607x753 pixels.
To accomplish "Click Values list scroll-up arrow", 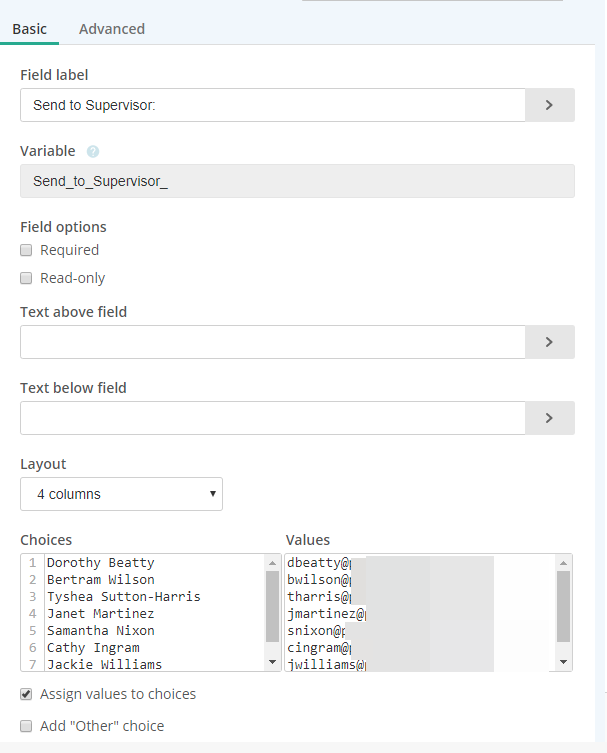I will [564, 563].
